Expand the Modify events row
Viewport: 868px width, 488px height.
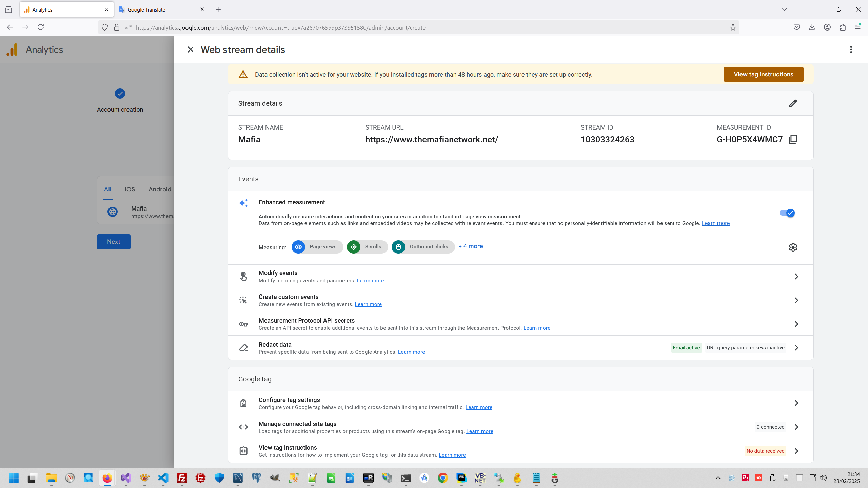[x=796, y=277]
